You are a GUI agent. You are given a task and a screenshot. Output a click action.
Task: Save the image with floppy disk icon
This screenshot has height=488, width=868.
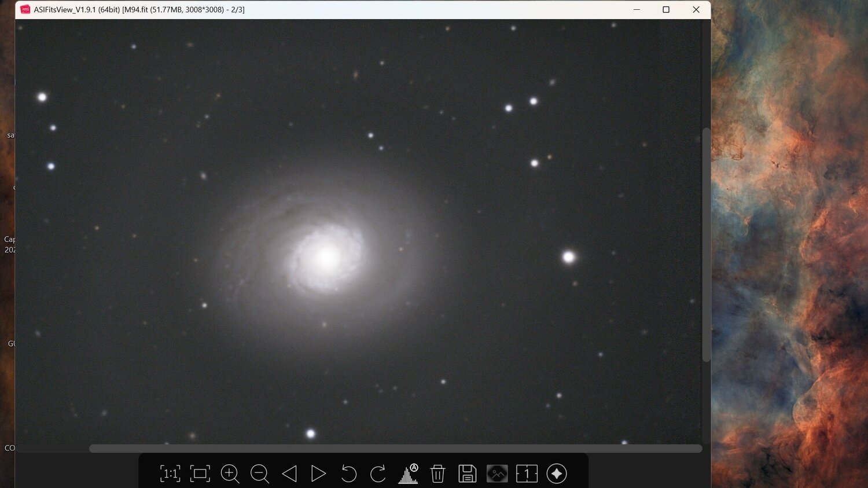pyautogui.click(x=467, y=474)
